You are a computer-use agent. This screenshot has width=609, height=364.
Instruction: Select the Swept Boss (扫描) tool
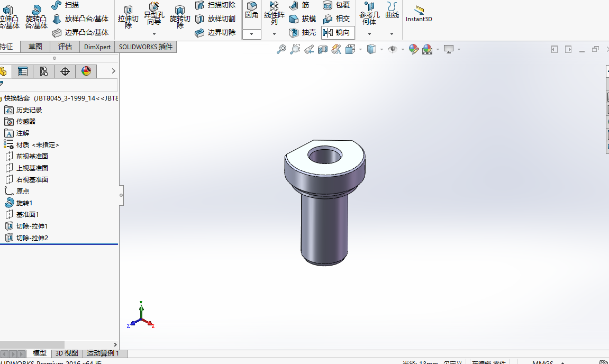tap(65, 5)
